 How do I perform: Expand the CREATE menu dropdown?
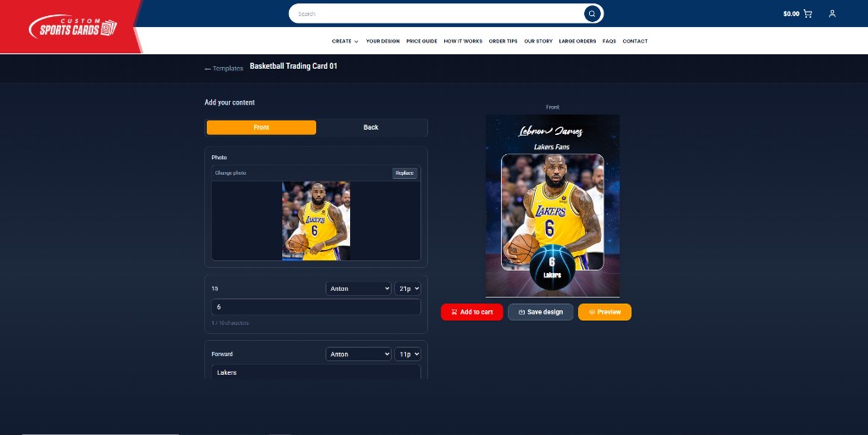tap(345, 42)
